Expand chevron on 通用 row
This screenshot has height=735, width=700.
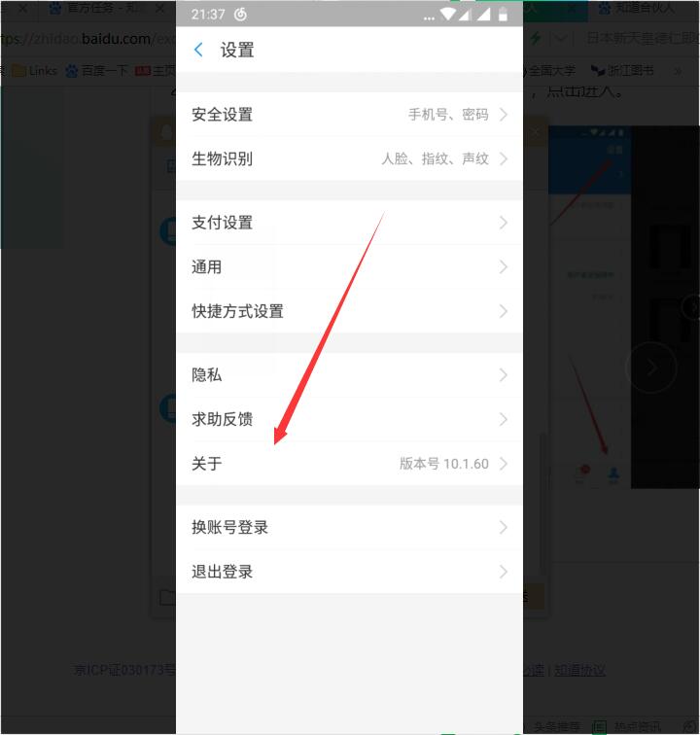tap(503, 267)
